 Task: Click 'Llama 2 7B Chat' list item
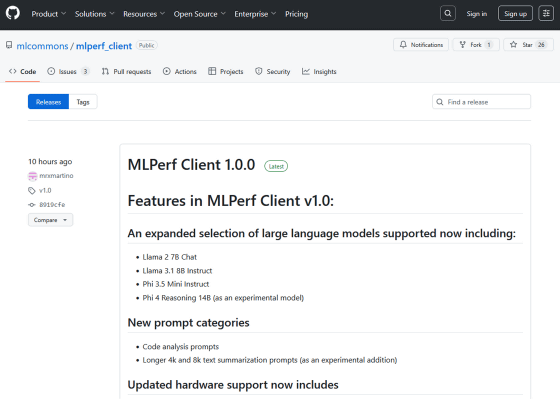(170, 257)
